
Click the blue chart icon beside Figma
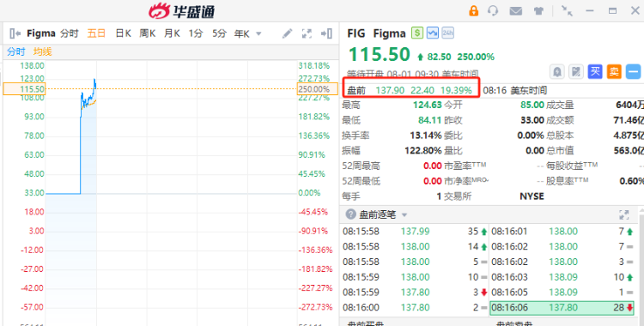pos(433,33)
